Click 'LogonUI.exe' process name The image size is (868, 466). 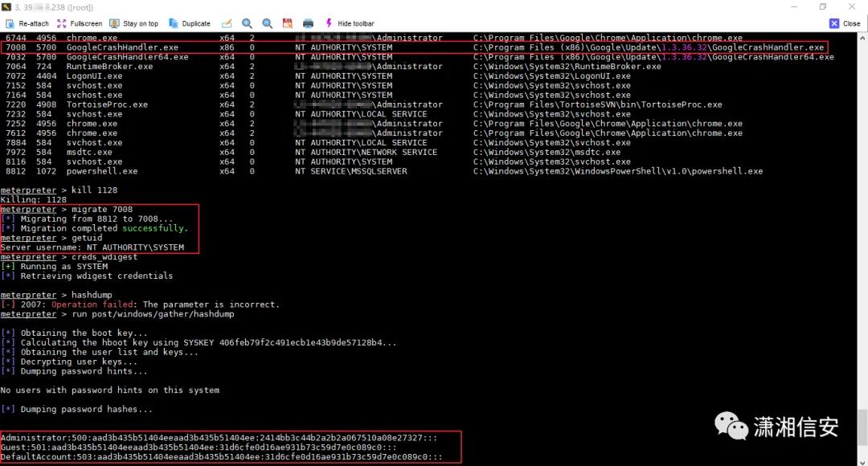(x=94, y=76)
